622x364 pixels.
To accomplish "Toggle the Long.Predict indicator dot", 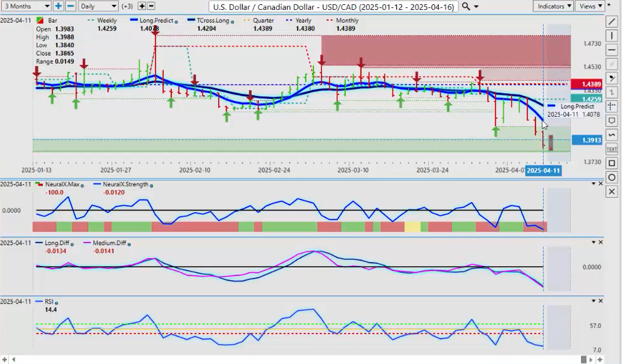I will [x=176, y=21].
